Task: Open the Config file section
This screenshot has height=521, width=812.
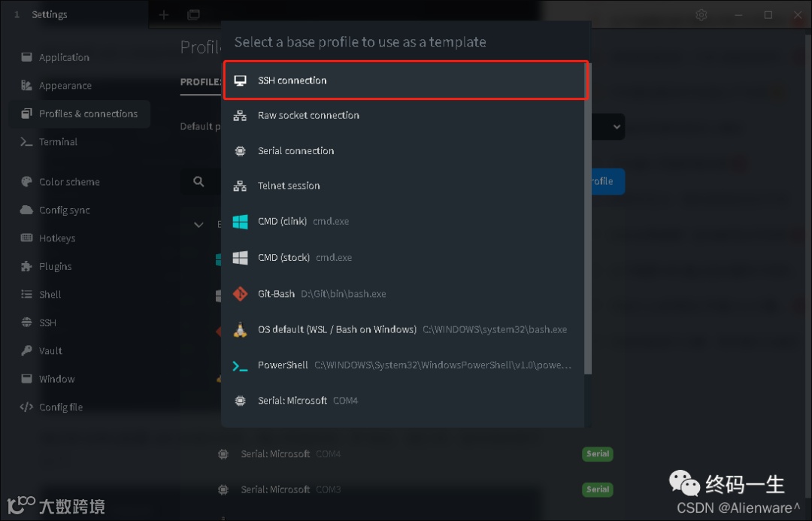Action: (x=61, y=407)
